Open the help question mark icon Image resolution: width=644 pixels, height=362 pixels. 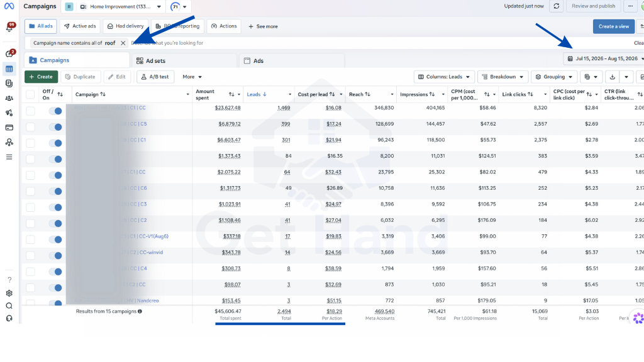click(x=9, y=280)
